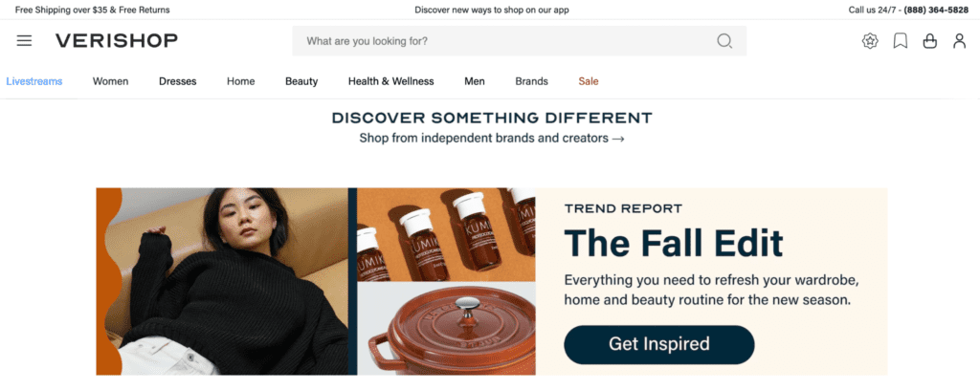This screenshot has height=390, width=980.
Task: Click the Get Inspired button
Action: pyautogui.click(x=658, y=344)
